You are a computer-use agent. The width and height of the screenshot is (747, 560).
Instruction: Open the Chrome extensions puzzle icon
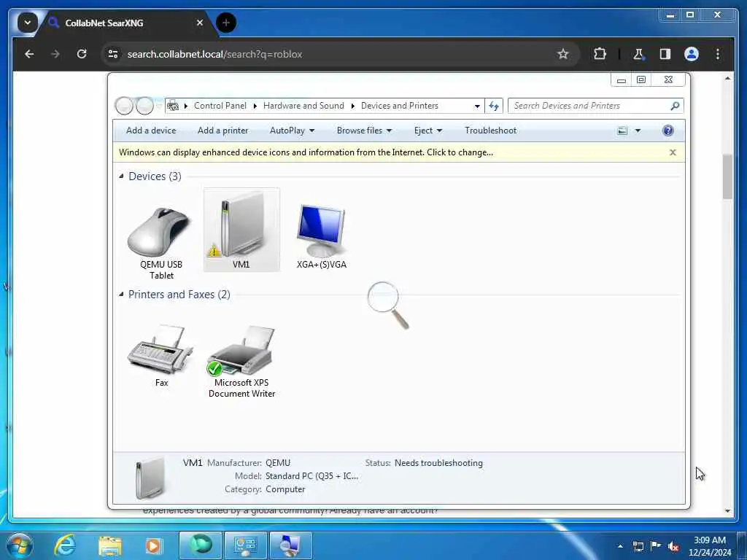(x=600, y=54)
